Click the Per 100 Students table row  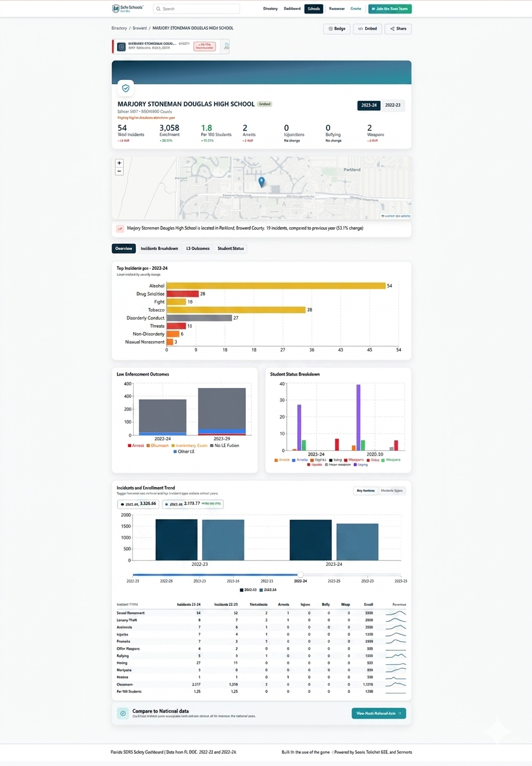[261, 691]
